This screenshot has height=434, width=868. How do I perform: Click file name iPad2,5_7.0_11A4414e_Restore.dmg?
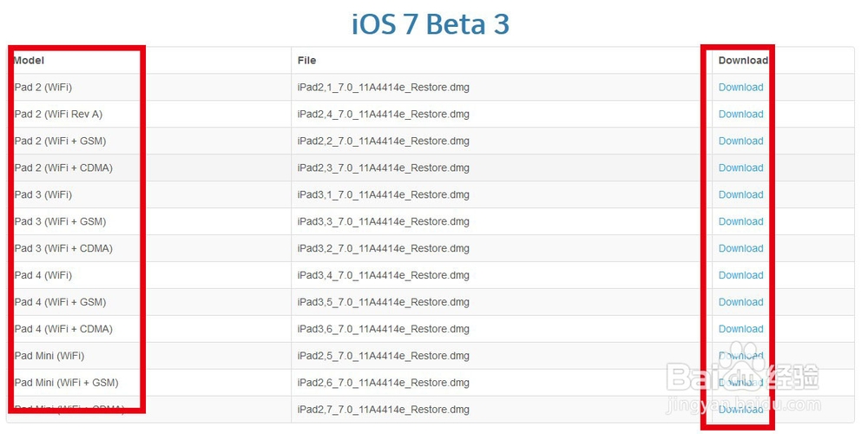[x=383, y=356]
